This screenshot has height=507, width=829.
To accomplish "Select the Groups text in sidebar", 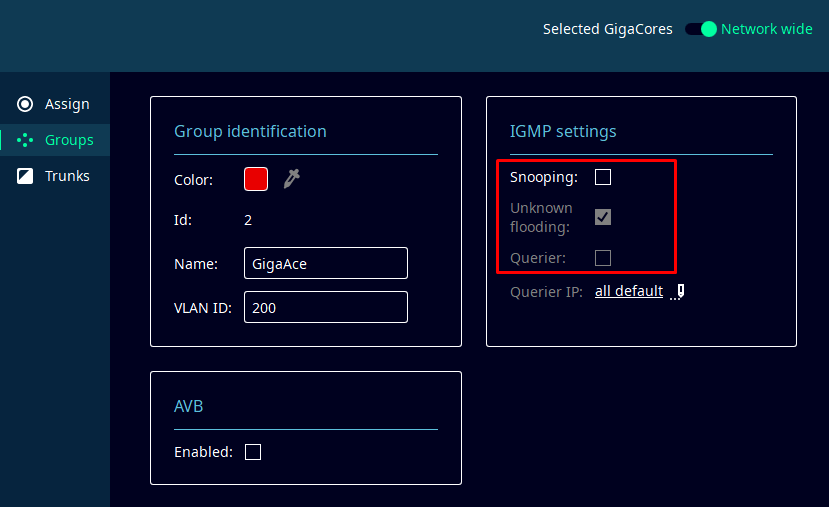I will (69, 140).
